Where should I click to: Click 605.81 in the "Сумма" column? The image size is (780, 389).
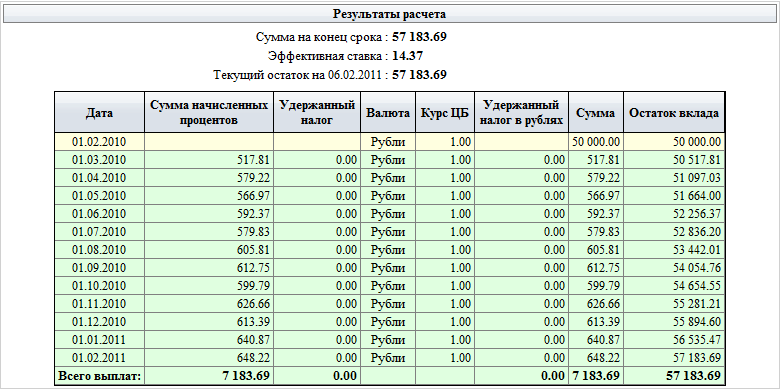(x=596, y=250)
